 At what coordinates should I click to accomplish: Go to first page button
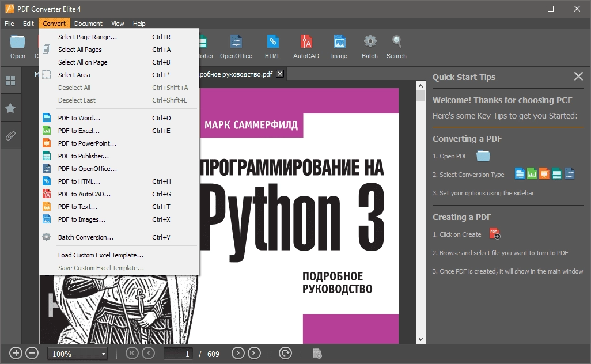[x=132, y=353]
